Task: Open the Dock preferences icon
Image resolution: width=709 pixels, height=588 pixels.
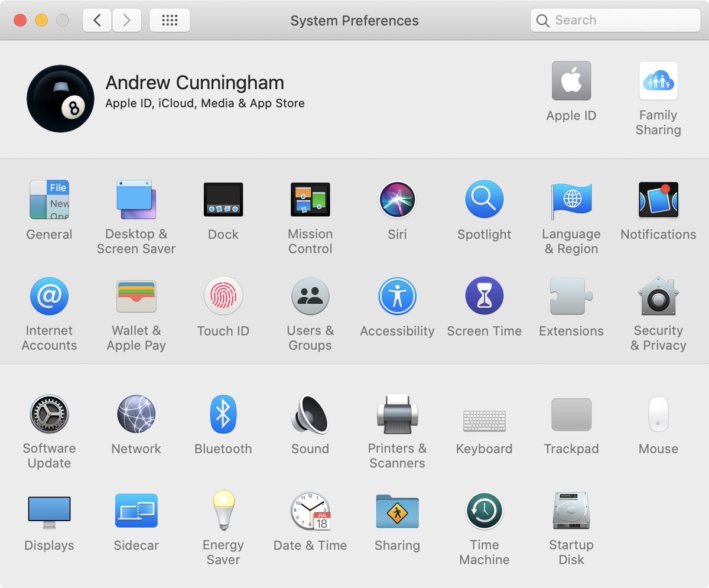Action: point(223,200)
